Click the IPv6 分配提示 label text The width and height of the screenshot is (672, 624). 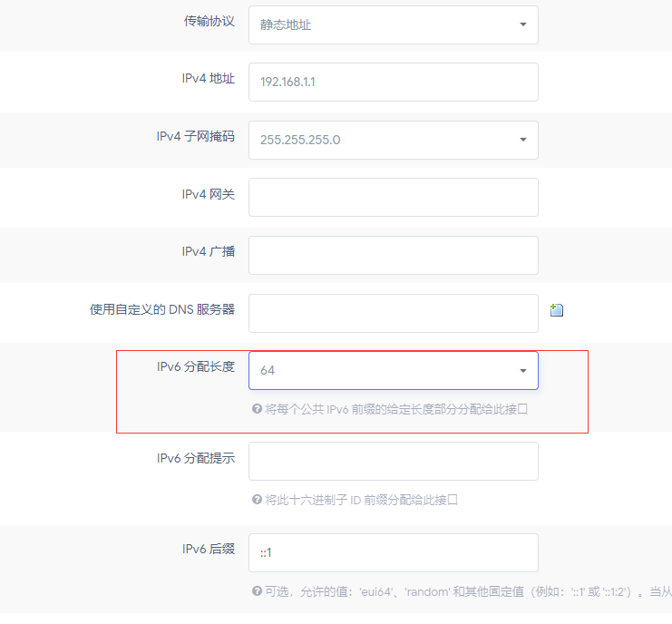pos(195,458)
